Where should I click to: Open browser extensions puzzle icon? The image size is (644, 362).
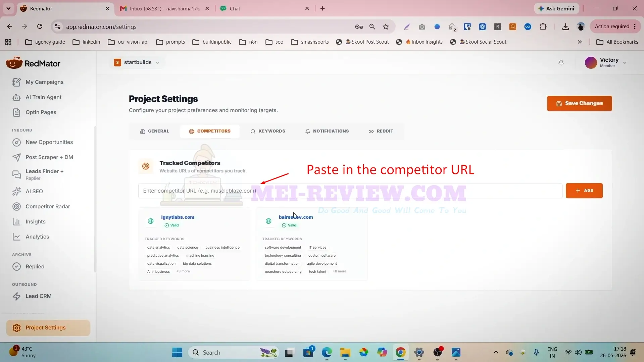(543, 27)
